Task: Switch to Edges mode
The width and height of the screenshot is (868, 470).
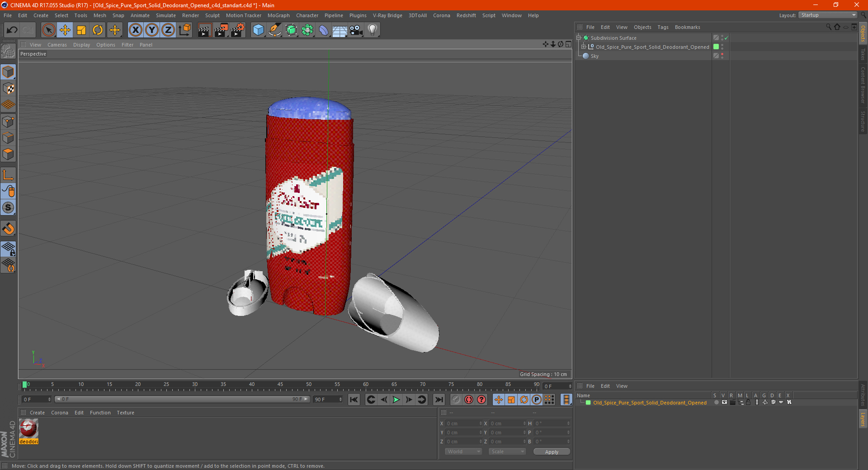Action: (x=9, y=138)
